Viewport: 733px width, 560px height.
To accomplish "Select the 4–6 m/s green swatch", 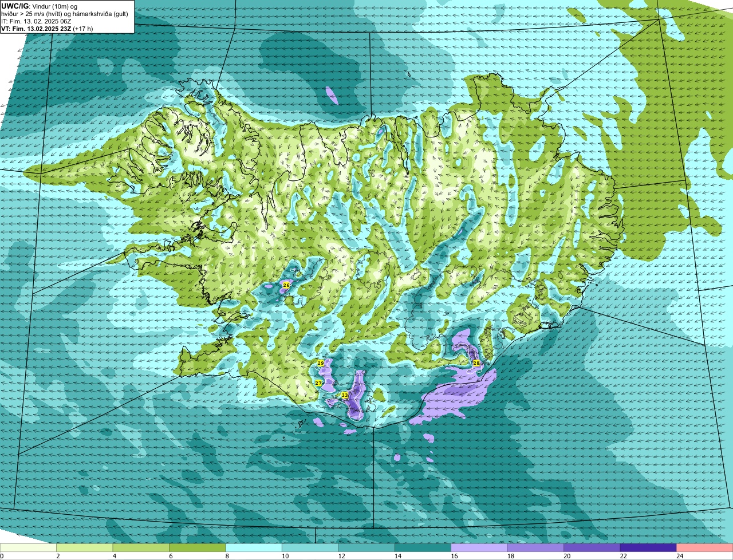I will pos(141,548).
